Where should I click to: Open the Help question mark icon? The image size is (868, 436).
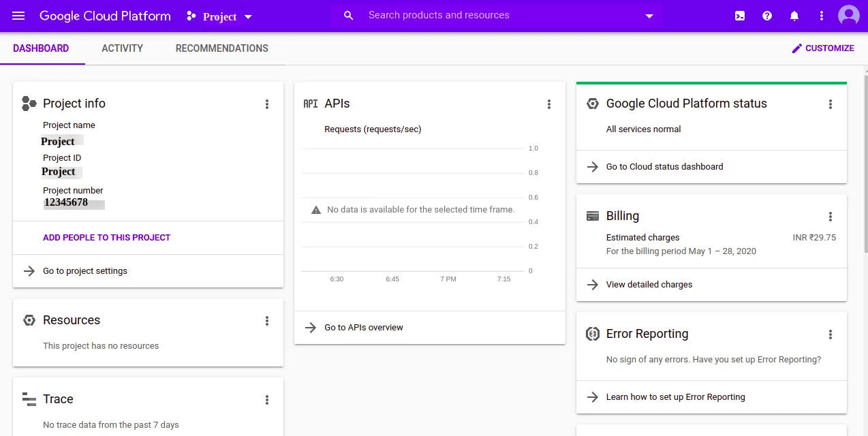(767, 16)
